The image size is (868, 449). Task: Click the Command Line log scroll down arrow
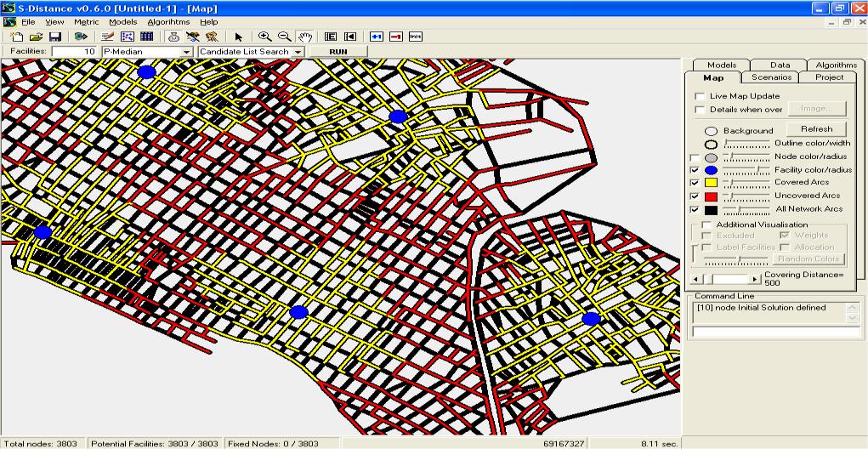pyautogui.click(x=853, y=318)
